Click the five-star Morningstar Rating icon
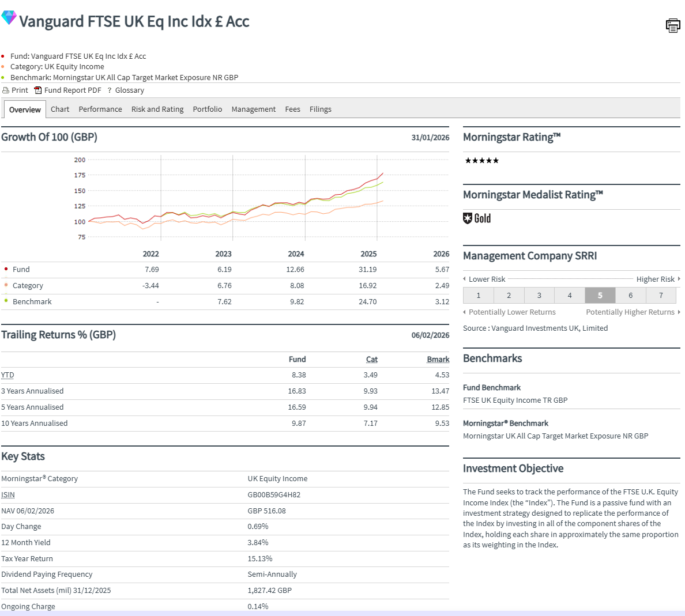This screenshot has width=685, height=616. (481, 161)
